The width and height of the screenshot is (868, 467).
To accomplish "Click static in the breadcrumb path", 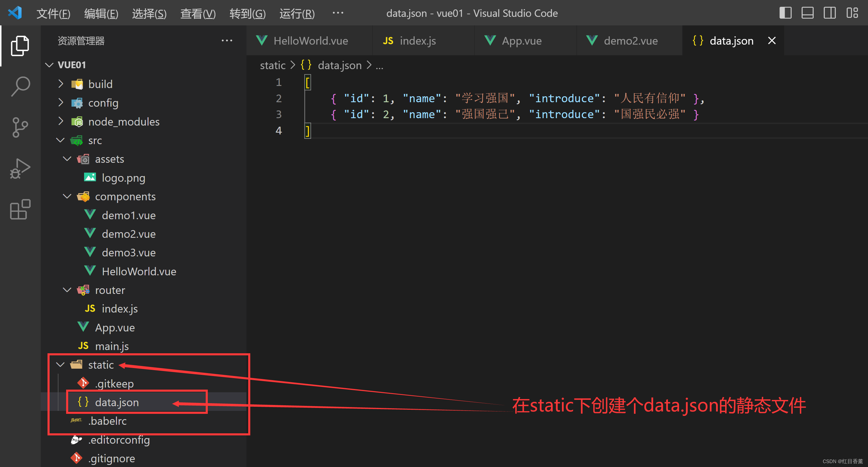I will pyautogui.click(x=272, y=65).
